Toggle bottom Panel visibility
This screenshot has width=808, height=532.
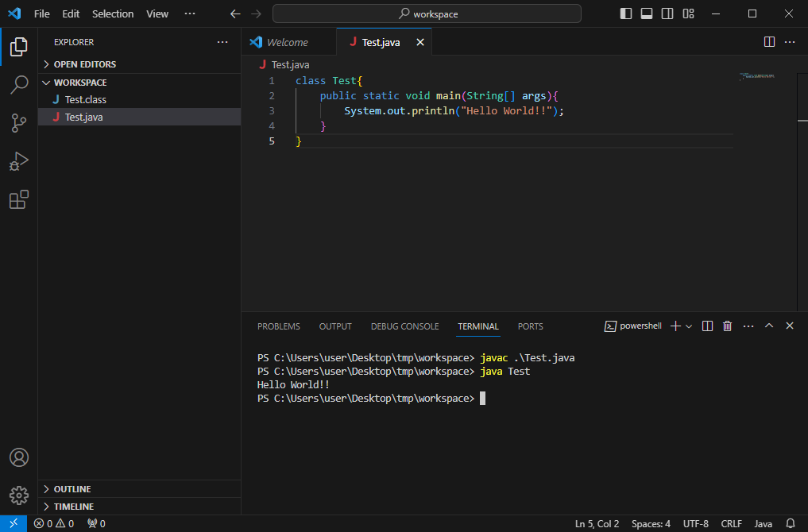click(646, 14)
